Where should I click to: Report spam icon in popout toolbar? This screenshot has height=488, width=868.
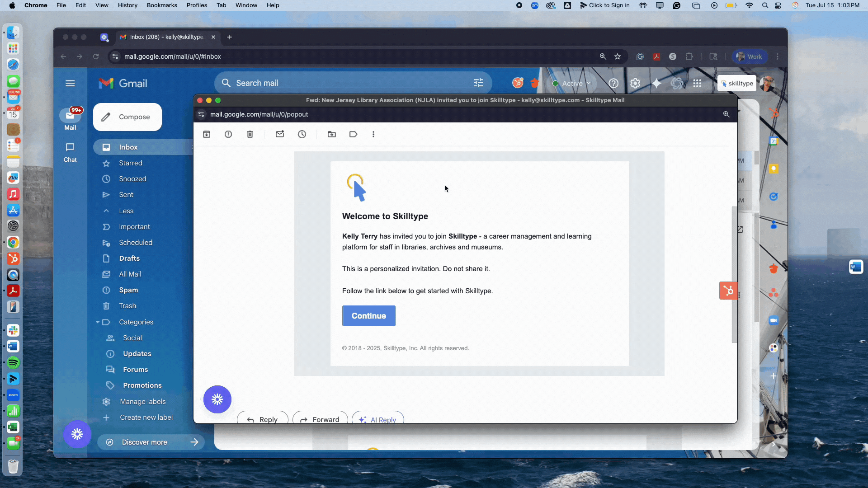(x=228, y=134)
